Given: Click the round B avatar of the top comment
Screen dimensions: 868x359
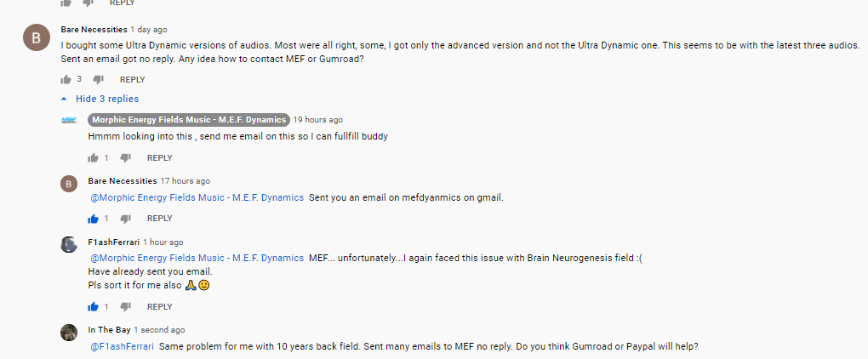Looking at the screenshot, I should click(36, 39).
